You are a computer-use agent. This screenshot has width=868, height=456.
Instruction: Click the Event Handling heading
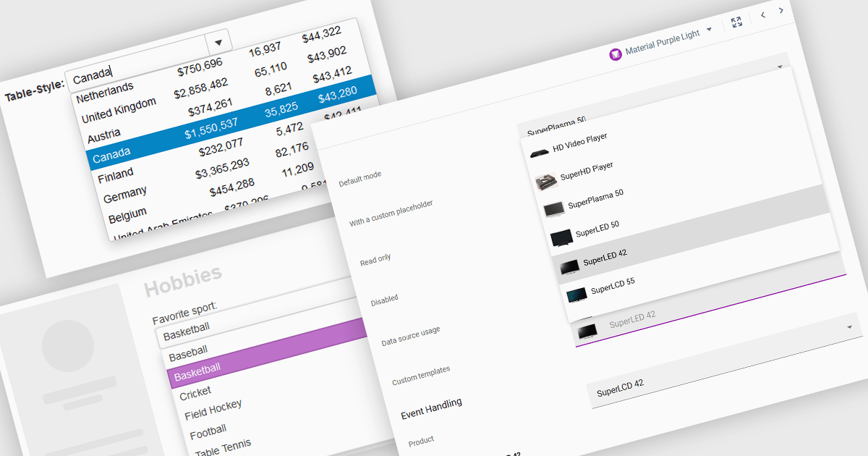coord(431,408)
